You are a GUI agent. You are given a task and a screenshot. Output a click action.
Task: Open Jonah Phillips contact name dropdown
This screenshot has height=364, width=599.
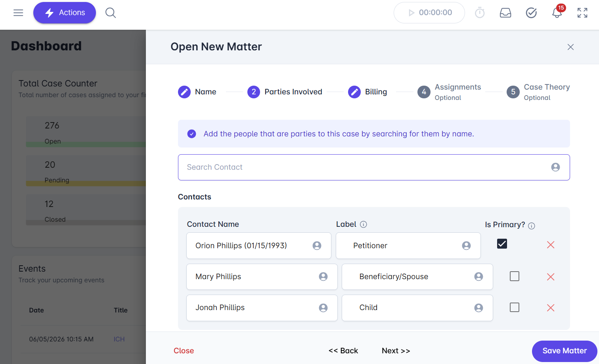[262, 308]
